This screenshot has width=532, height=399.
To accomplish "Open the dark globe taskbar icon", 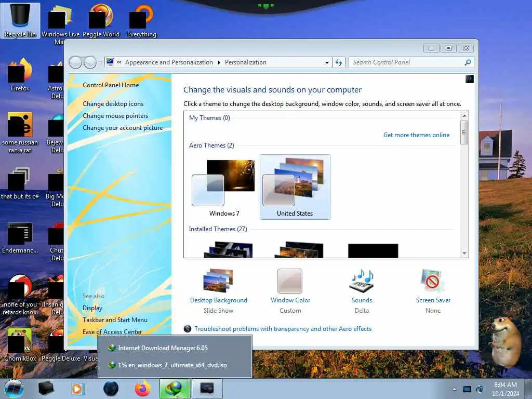I will 111,389.
